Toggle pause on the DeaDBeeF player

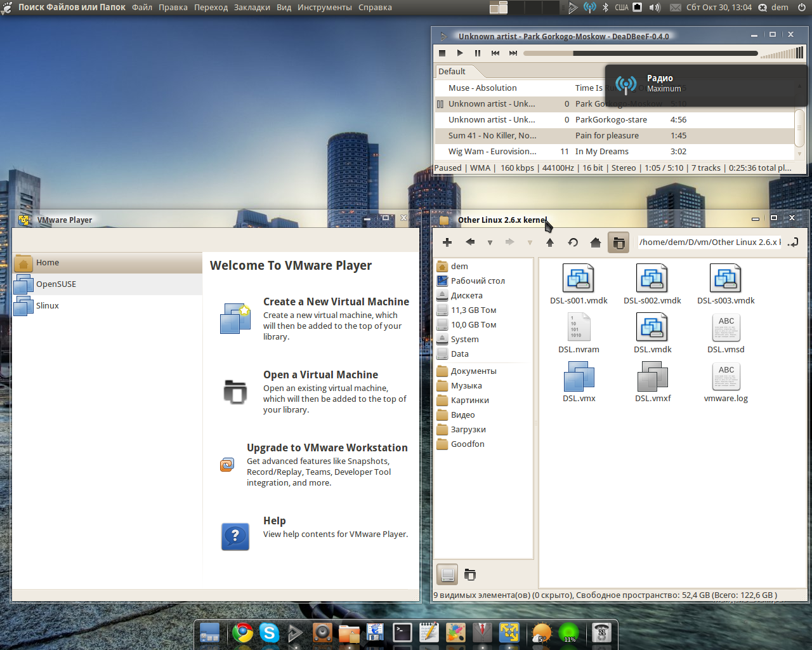pyautogui.click(x=478, y=53)
